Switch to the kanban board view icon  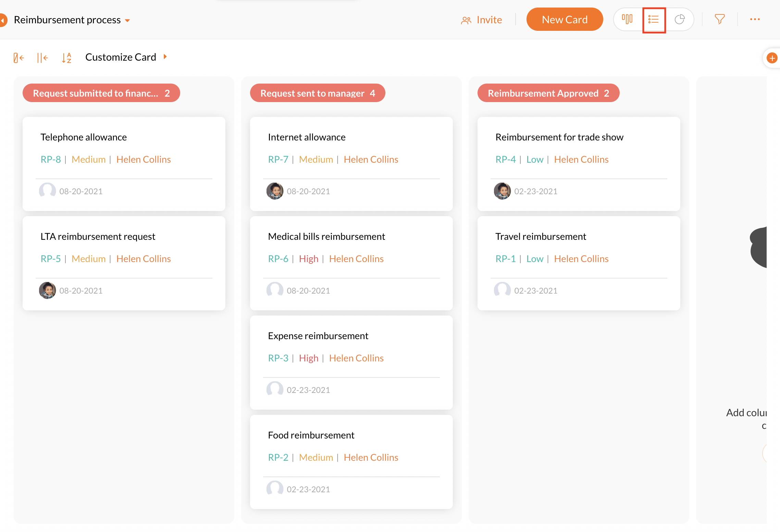627,20
